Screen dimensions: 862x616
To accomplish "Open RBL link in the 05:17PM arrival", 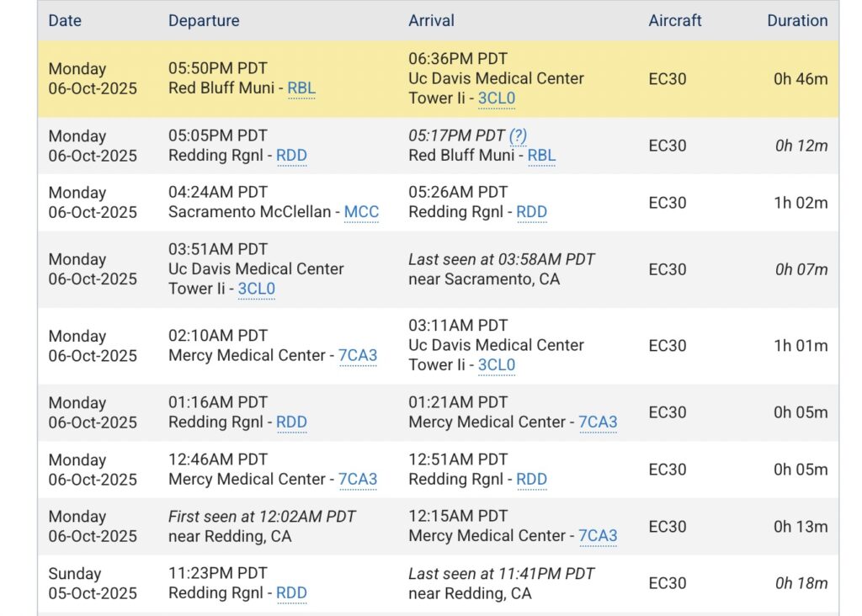I will (541, 155).
